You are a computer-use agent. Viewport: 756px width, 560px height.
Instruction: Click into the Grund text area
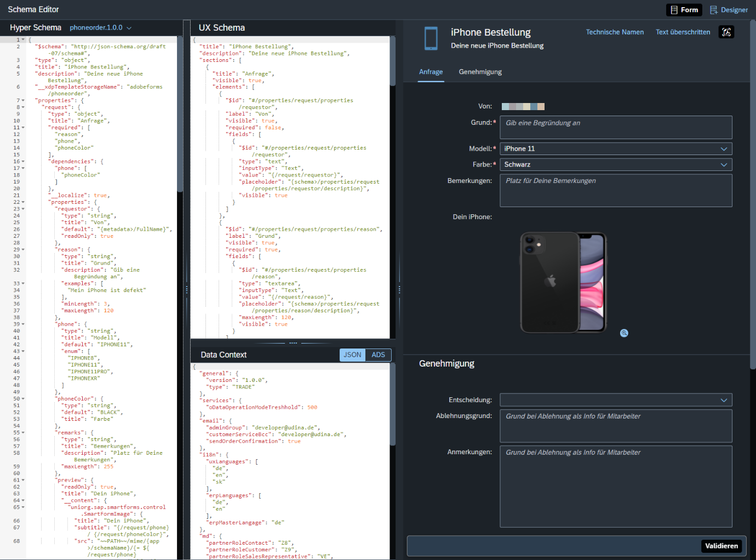point(616,127)
